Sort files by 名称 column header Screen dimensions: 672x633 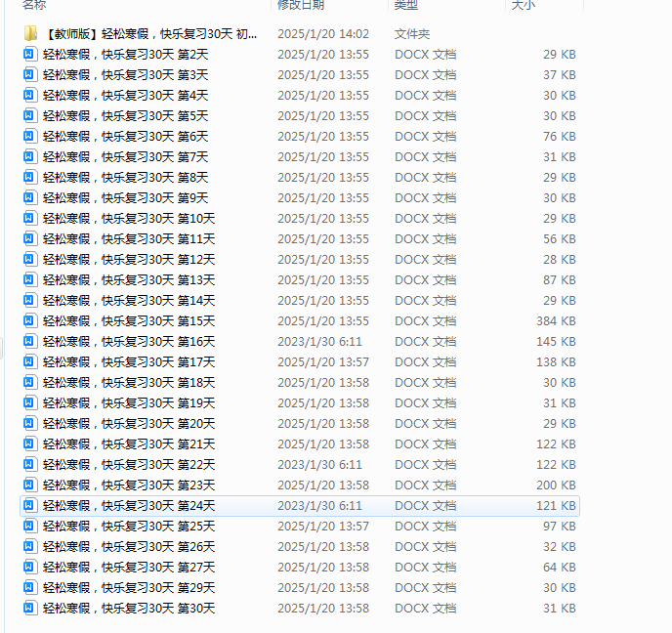[x=34, y=5]
